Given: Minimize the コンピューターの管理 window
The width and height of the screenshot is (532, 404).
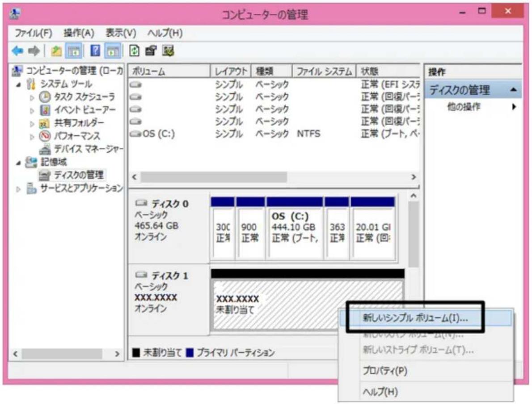Looking at the screenshot, I should (462, 12).
